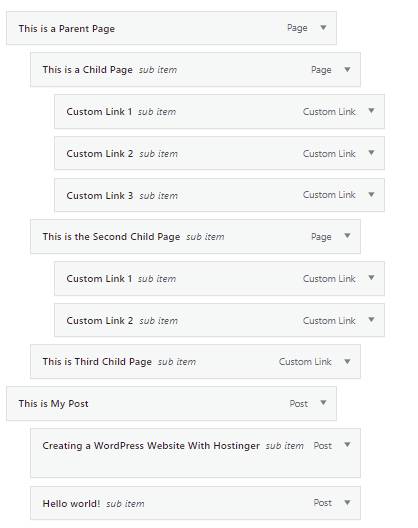
Task: Select 'This is My Post' menu item
Action: 171,403
